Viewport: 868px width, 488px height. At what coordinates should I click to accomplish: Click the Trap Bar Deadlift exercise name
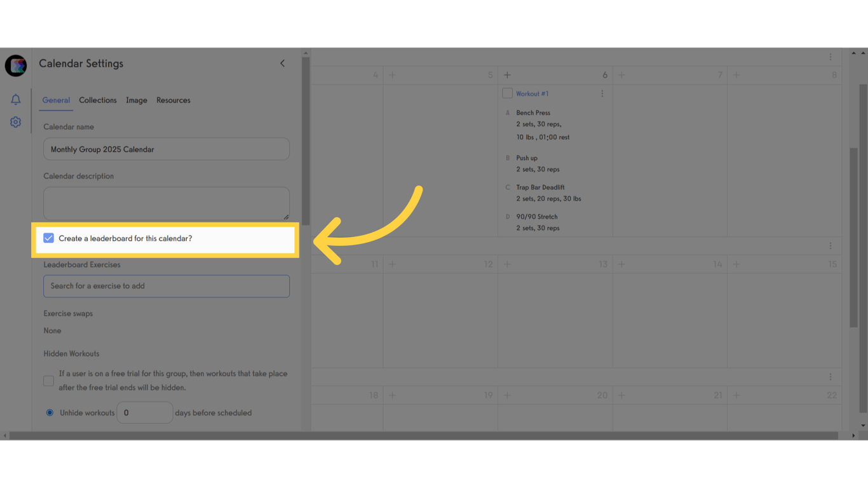[540, 187]
